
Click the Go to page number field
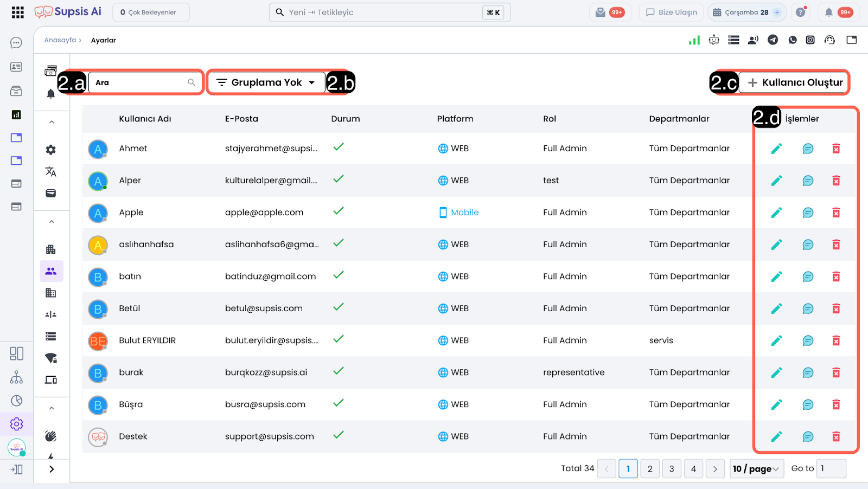click(x=831, y=469)
